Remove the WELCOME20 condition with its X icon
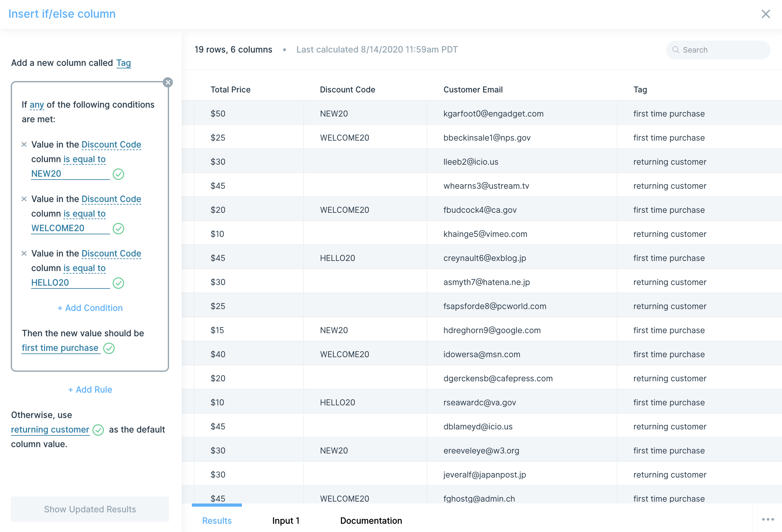Screen dimensions: 782x532 [24, 199]
